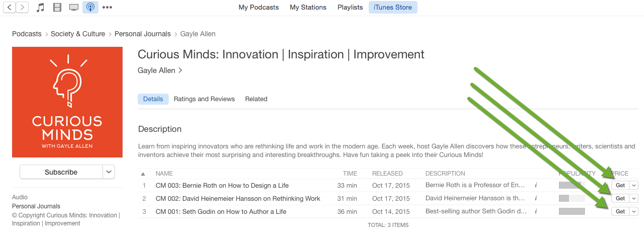This screenshot has width=644, height=237.
Task: Show info for David Heinemeier Hansson episode
Action: pyautogui.click(x=535, y=198)
